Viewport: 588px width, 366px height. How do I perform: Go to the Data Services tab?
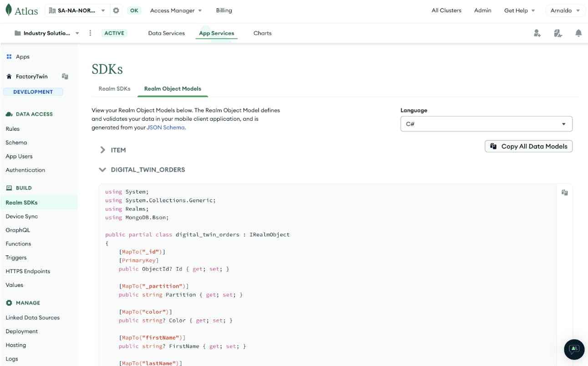pos(167,33)
